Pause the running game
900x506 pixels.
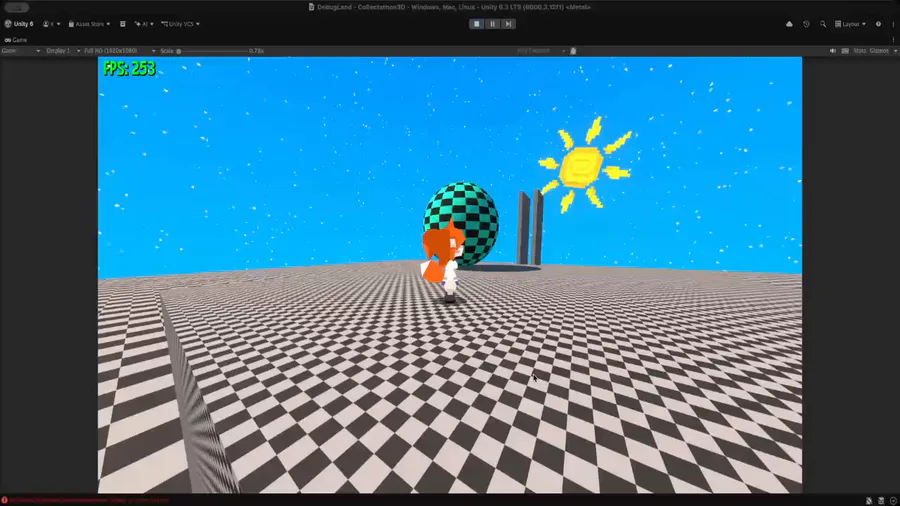(492, 24)
